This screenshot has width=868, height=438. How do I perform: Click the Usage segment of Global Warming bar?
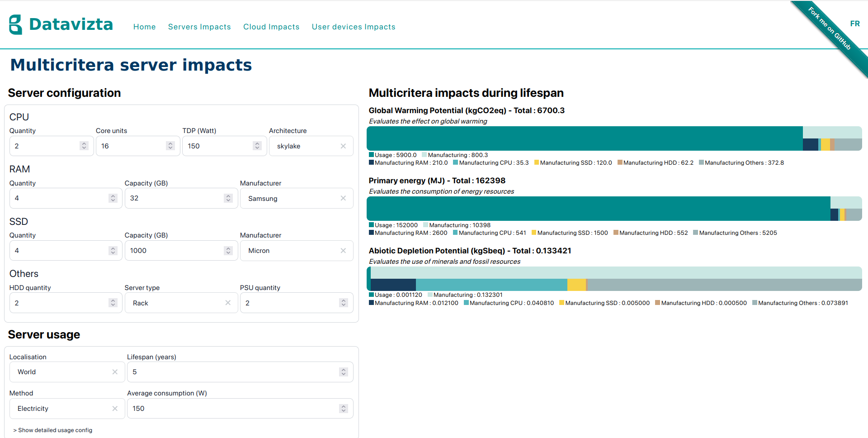pos(585,138)
